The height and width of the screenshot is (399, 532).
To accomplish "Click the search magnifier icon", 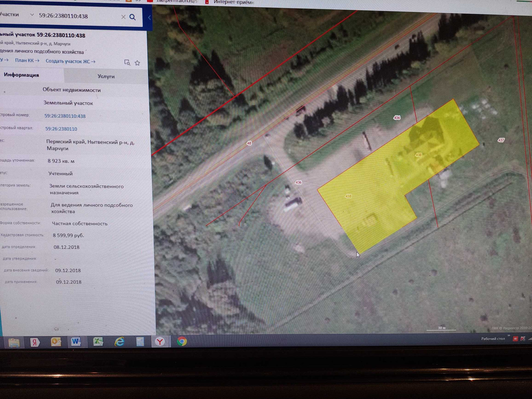I will (132, 17).
